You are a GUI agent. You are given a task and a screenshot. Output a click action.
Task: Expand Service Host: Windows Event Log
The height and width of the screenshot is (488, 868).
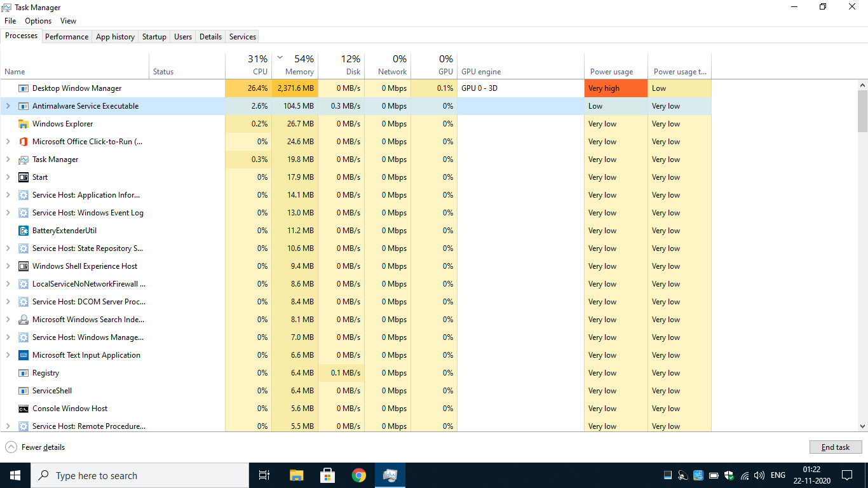pos(8,213)
